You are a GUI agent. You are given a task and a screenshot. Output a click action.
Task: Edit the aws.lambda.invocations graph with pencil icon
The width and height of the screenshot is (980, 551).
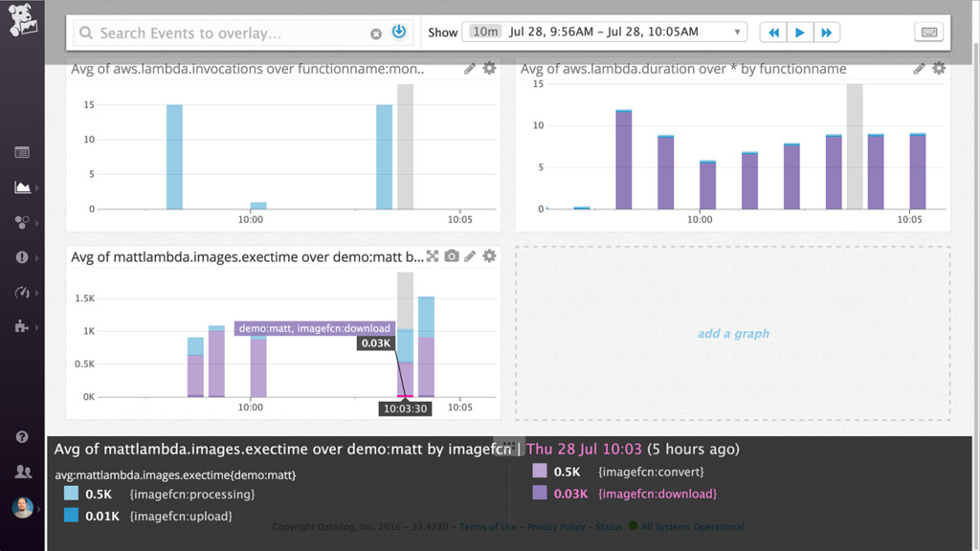point(470,69)
